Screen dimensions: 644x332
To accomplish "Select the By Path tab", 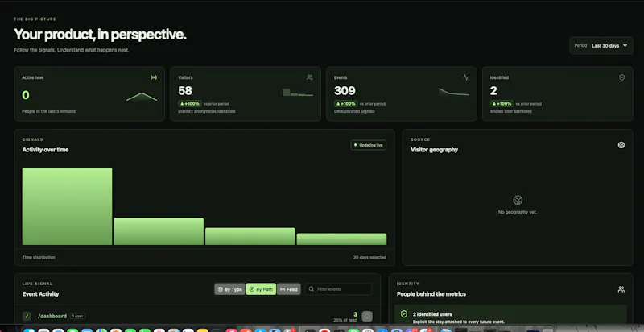I will (x=261, y=289).
